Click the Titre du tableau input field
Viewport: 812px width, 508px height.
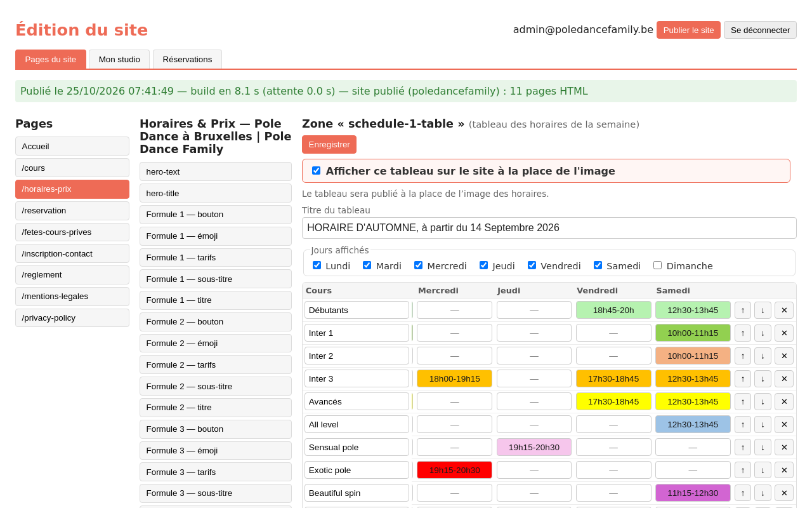tap(549, 228)
